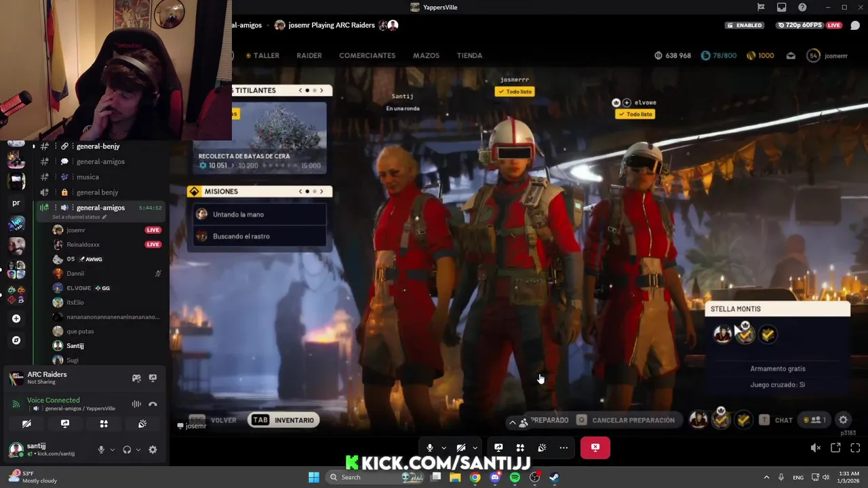Deafen headphones in Discord user panel
Viewport: 868px width, 488px height.
(127, 449)
